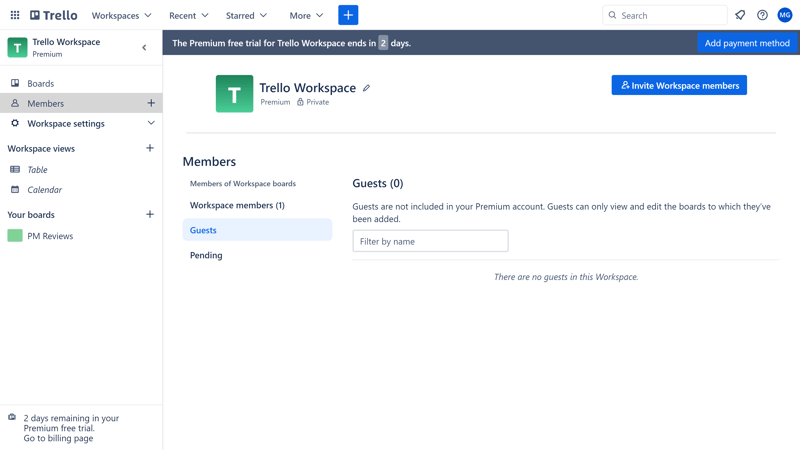Click Invite Workspace members button
The height and width of the screenshot is (450, 800).
coord(679,85)
